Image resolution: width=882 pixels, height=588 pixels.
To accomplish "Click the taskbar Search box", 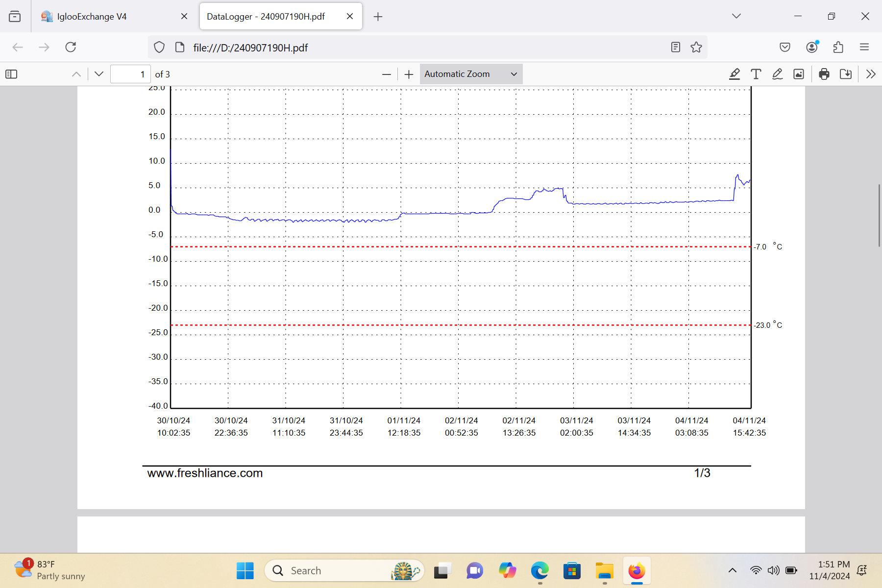I will tap(344, 571).
